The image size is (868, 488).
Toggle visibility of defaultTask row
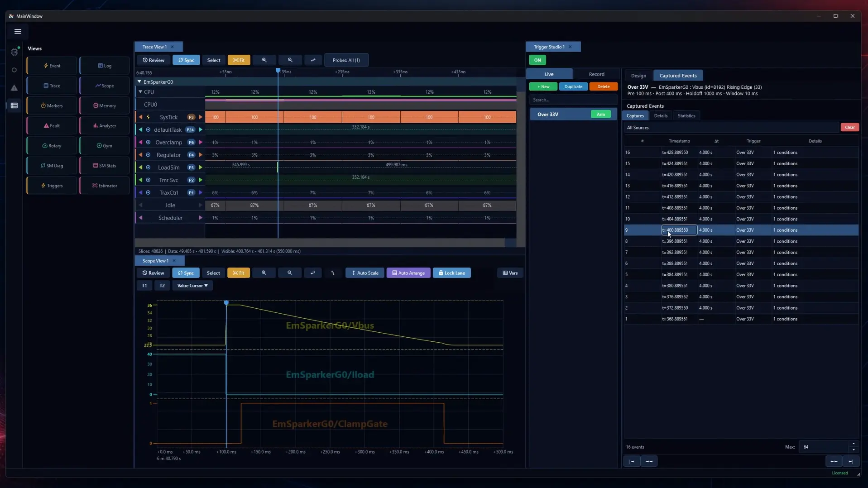click(x=148, y=130)
